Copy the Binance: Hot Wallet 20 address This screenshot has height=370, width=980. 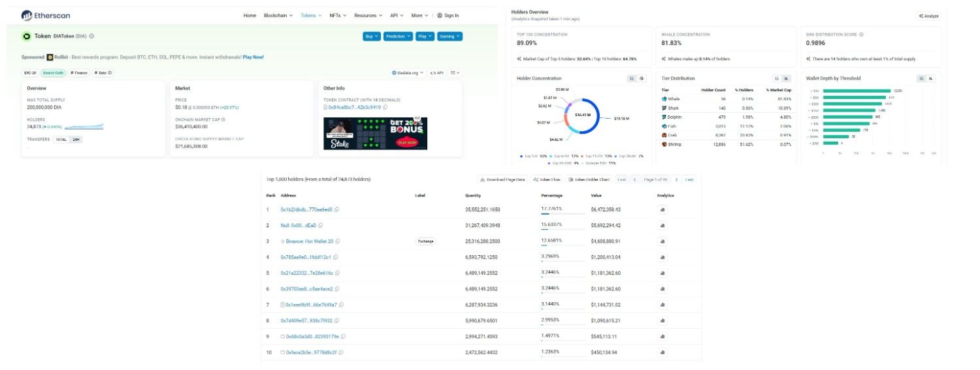coord(338,241)
